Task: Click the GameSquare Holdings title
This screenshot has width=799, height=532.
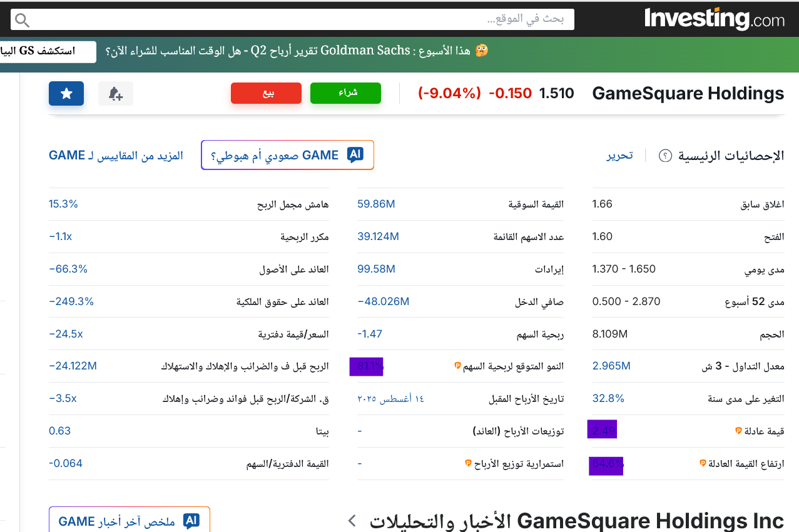Action: coord(688,93)
